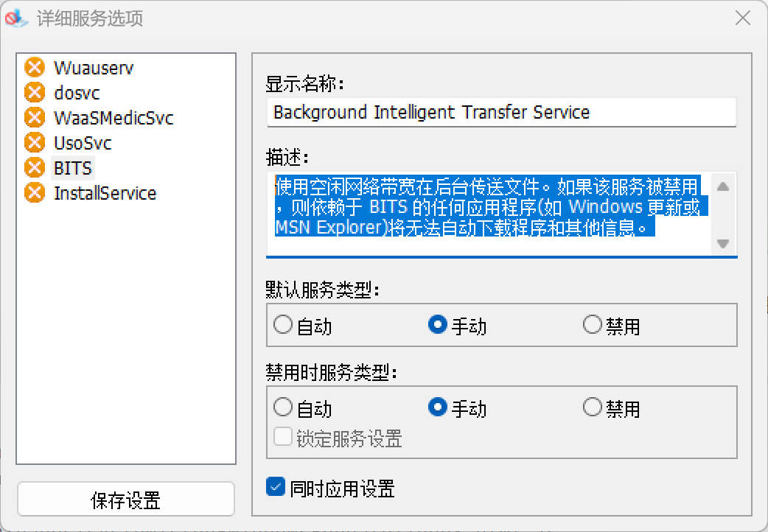768x532 pixels.
Task: Select 禁用 under 默认服务类型
Action: pyautogui.click(x=593, y=325)
